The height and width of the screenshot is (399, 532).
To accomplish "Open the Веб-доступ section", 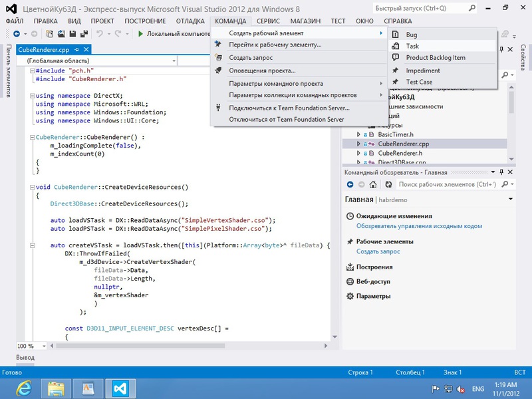I will [373, 281].
